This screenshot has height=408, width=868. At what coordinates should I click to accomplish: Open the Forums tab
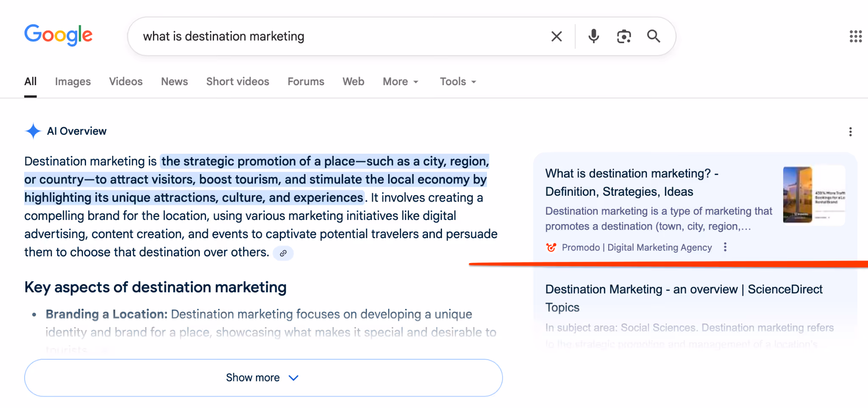point(306,81)
